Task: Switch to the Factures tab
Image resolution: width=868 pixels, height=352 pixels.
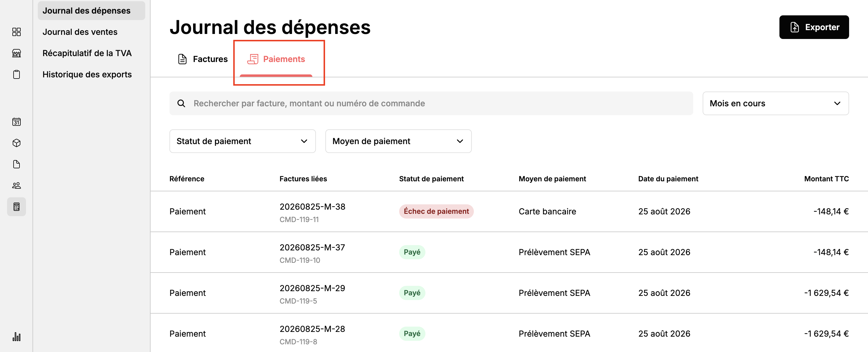Action: [x=203, y=59]
